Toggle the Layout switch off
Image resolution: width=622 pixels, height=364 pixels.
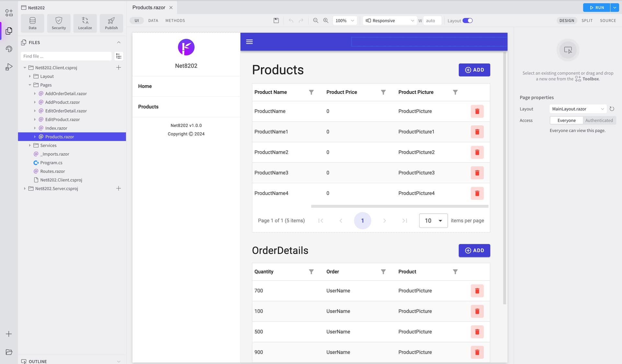pos(467,20)
